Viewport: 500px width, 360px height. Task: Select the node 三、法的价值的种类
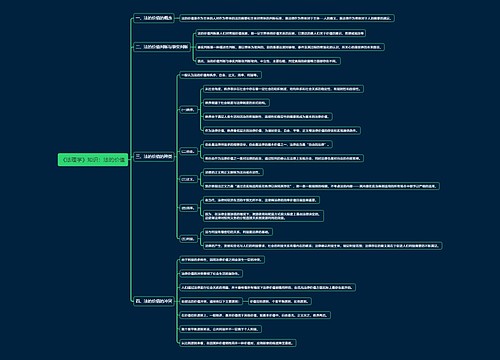154,156
